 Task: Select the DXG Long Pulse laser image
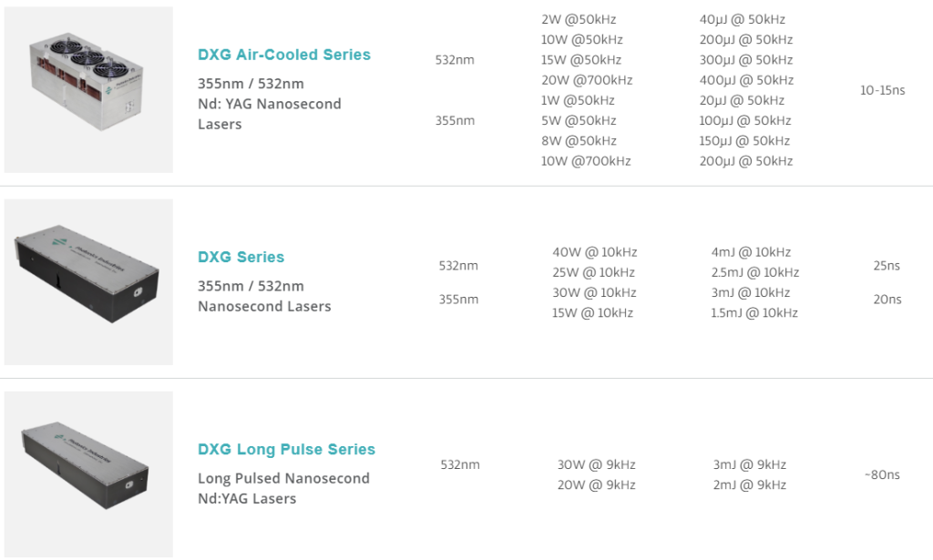pos(88,473)
